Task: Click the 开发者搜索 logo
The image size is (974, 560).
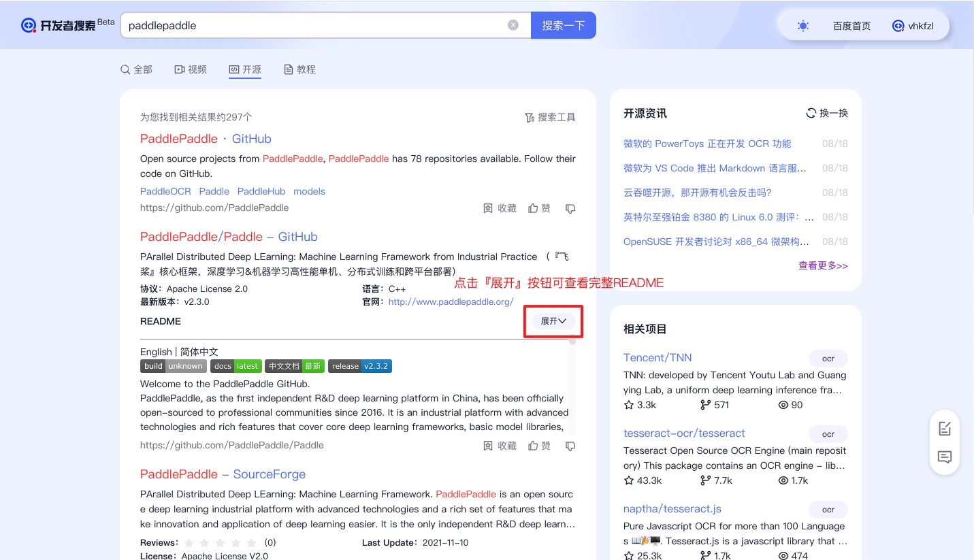Action: tap(67, 25)
